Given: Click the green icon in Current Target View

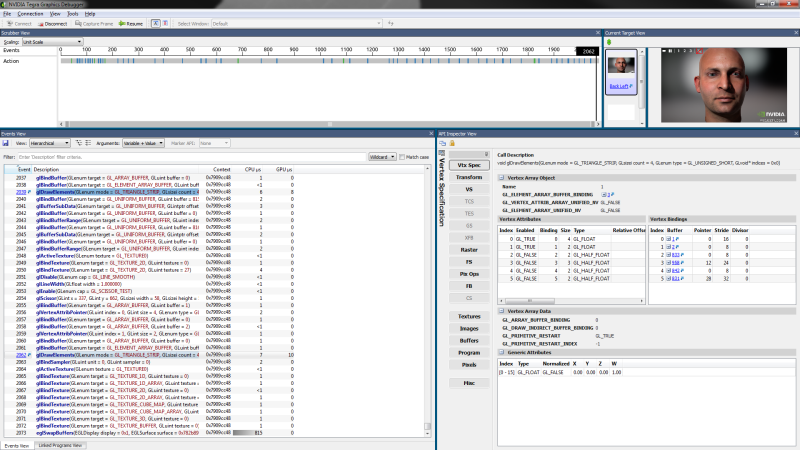Looking at the screenshot, I should pos(609,42).
